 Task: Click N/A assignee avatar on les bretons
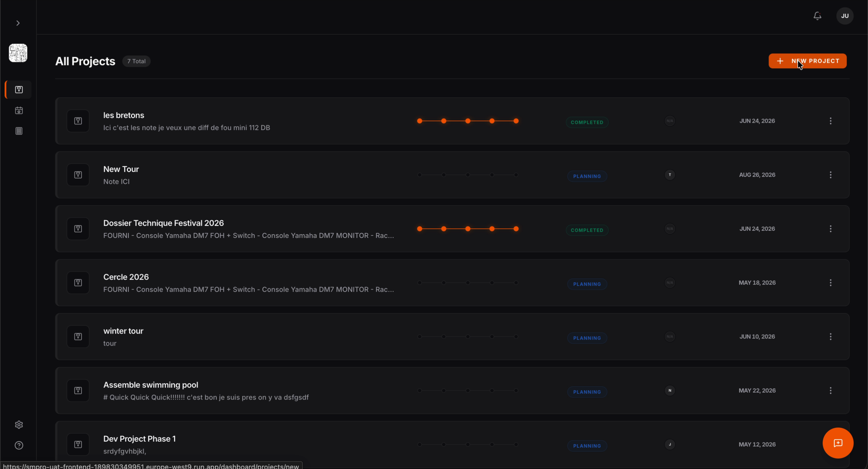pyautogui.click(x=670, y=121)
